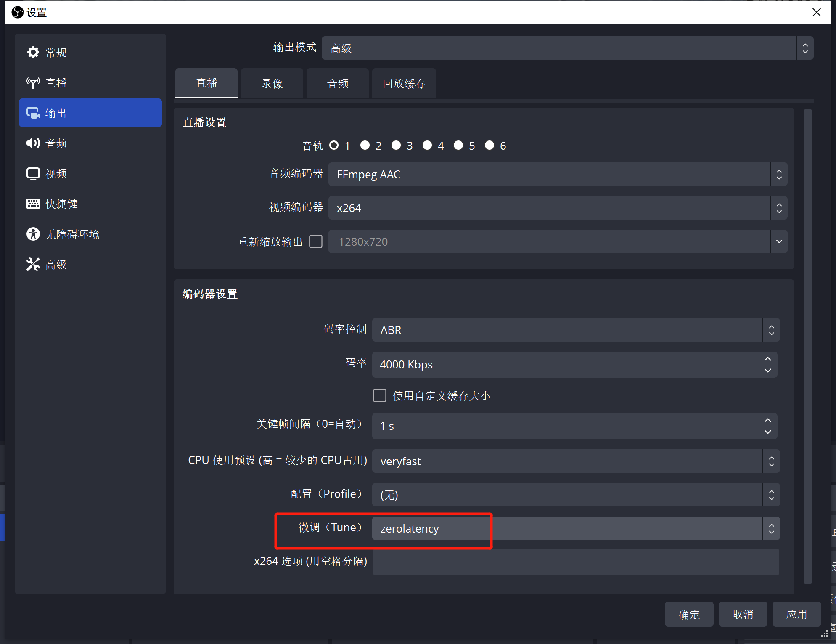Open the 码率控制 ABR dropdown

click(575, 330)
